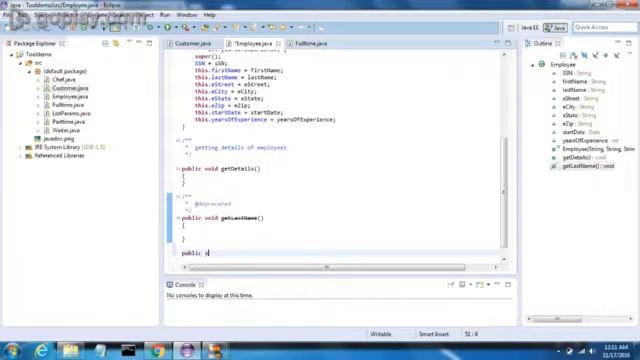Viewport: 640px width, 360px height.
Task: Maximize the Console view
Action: tap(508, 284)
